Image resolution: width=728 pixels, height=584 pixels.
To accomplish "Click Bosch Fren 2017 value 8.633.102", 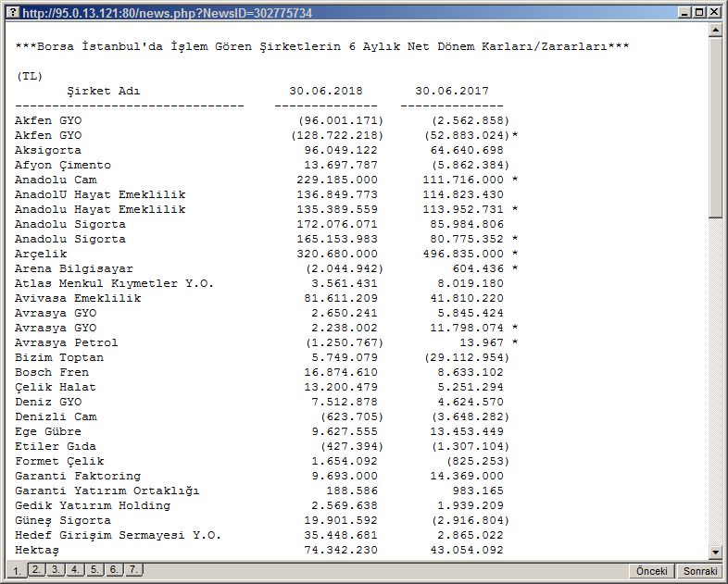I will pyautogui.click(x=471, y=372).
